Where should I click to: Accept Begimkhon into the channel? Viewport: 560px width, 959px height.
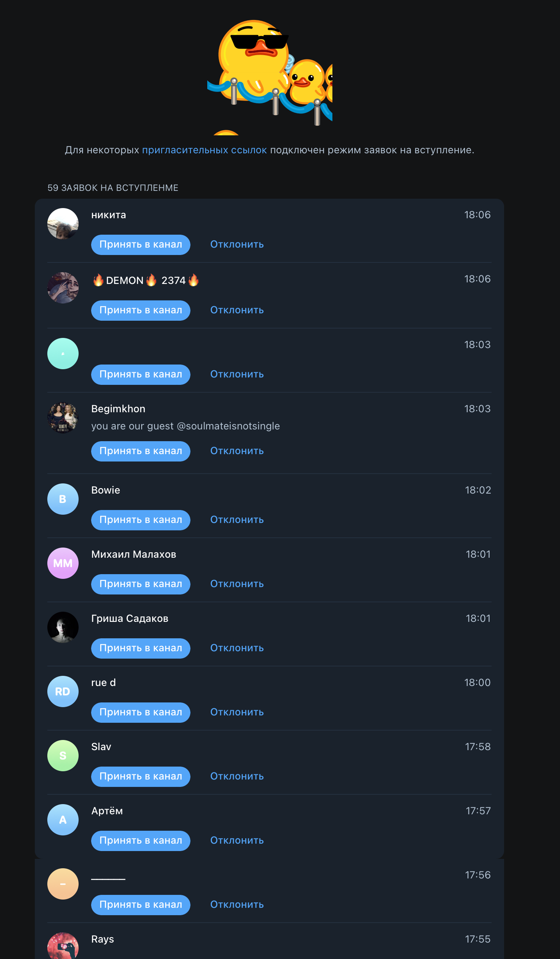pyautogui.click(x=141, y=451)
